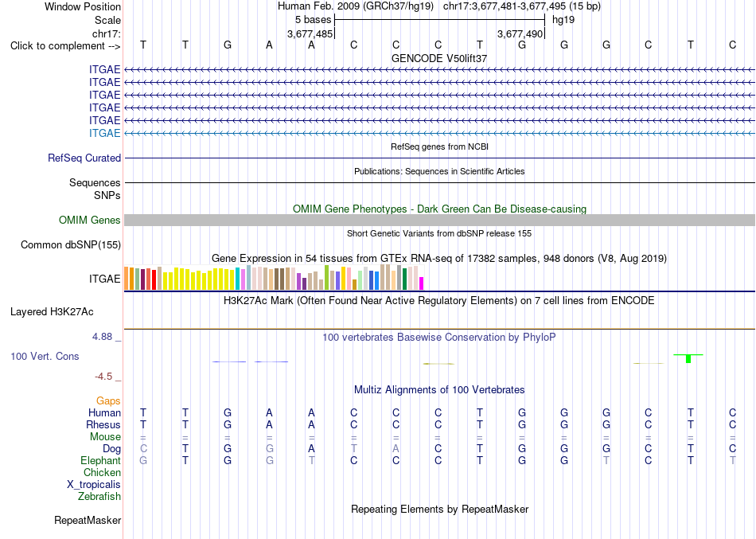Click the red bar in GTEx expression chart

point(154,280)
